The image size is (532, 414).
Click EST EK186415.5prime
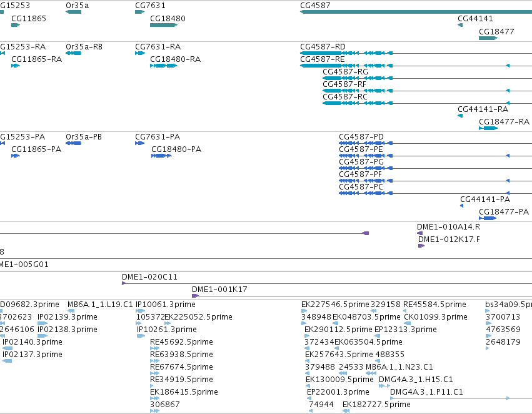pyautogui.click(x=154, y=398)
